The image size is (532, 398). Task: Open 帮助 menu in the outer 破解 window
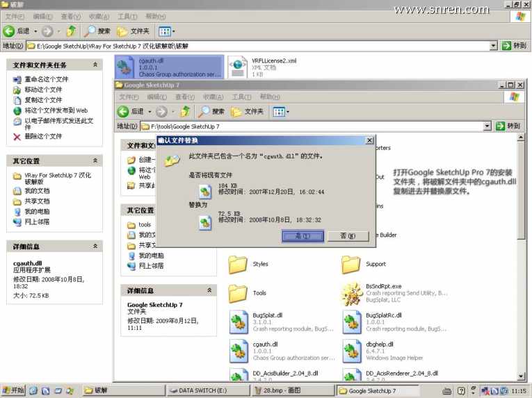[155, 16]
